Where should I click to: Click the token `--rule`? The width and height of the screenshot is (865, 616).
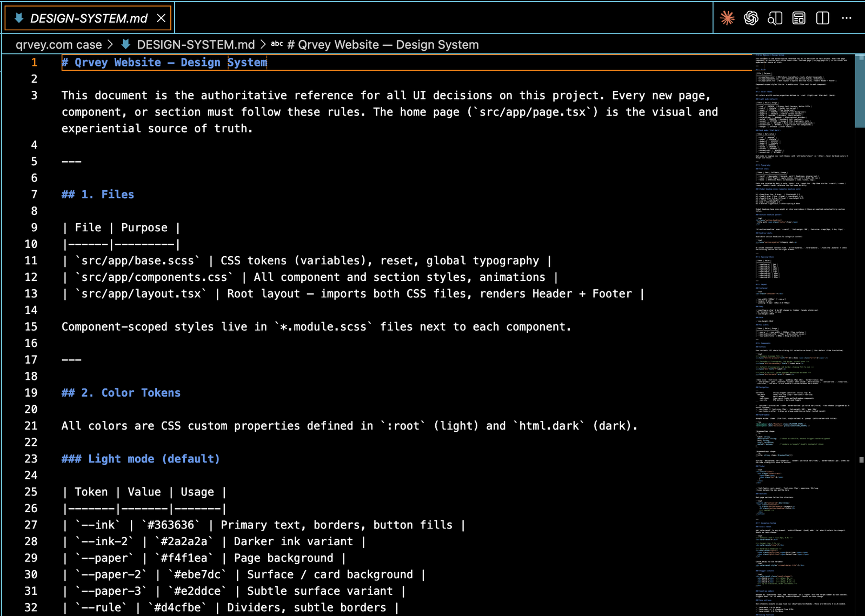click(101, 608)
